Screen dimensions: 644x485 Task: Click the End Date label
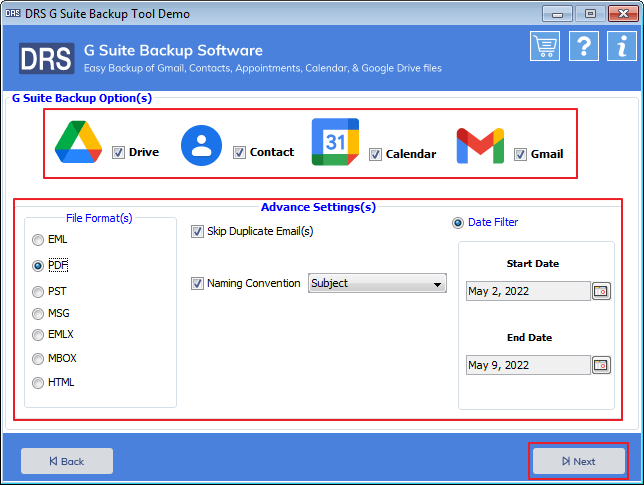click(529, 338)
